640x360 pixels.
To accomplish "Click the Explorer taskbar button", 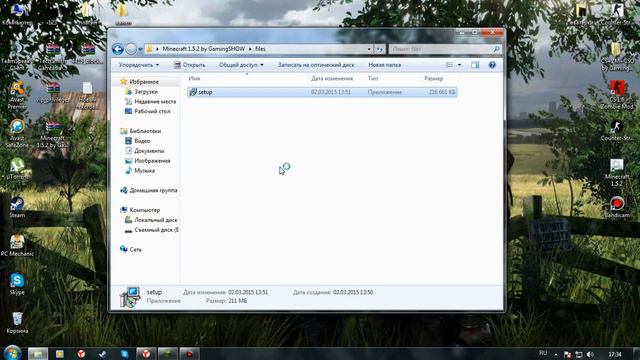I will (x=38, y=353).
